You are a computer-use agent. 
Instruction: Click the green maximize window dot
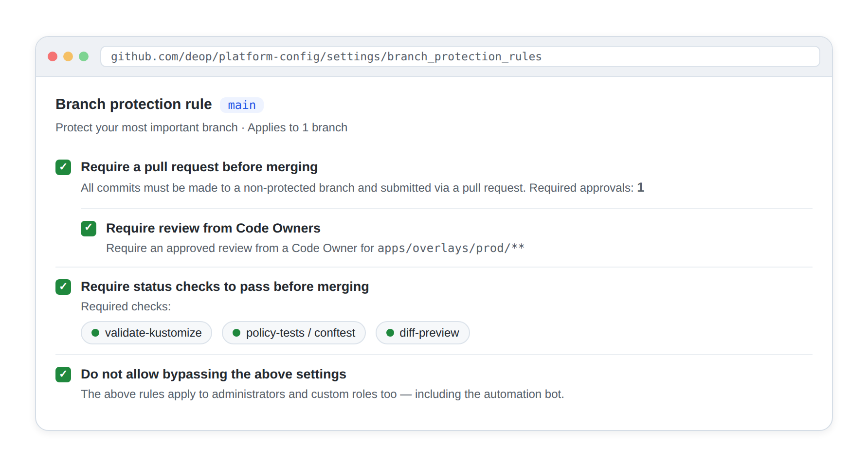click(84, 56)
